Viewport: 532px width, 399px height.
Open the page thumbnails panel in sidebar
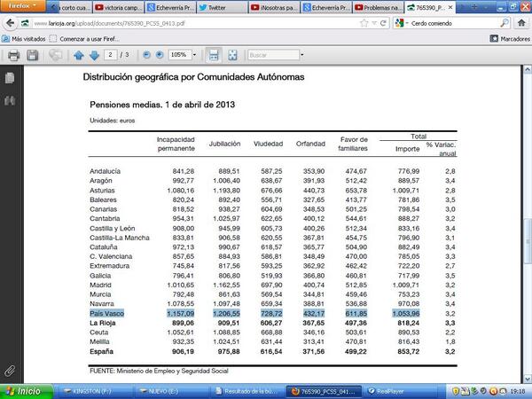coord(10,78)
